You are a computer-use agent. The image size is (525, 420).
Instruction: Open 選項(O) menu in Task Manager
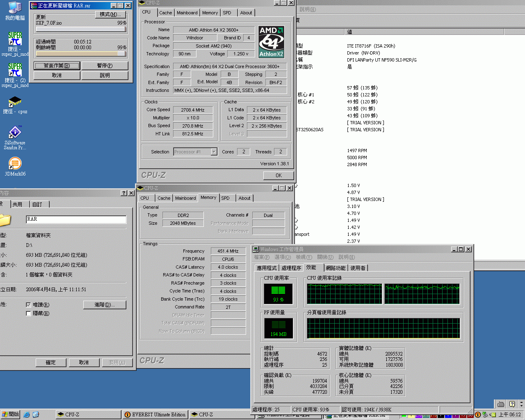[x=283, y=257]
